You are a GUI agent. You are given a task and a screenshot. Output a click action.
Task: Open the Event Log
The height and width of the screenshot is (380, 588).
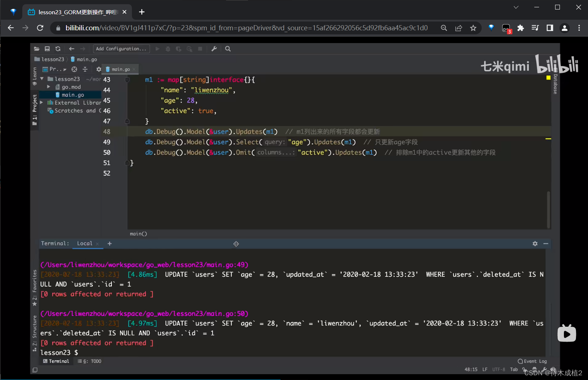[x=532, y=361]
